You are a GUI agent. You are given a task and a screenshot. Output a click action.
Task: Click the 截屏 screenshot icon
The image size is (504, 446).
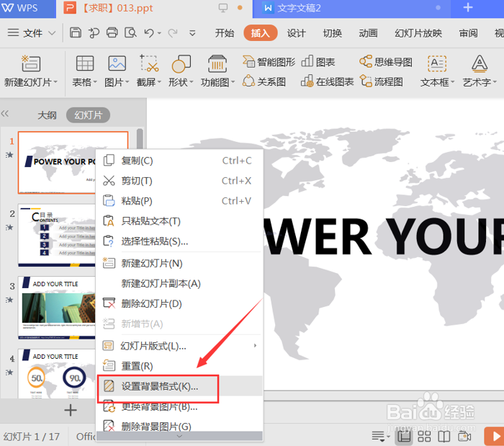[x=149, y=63]
